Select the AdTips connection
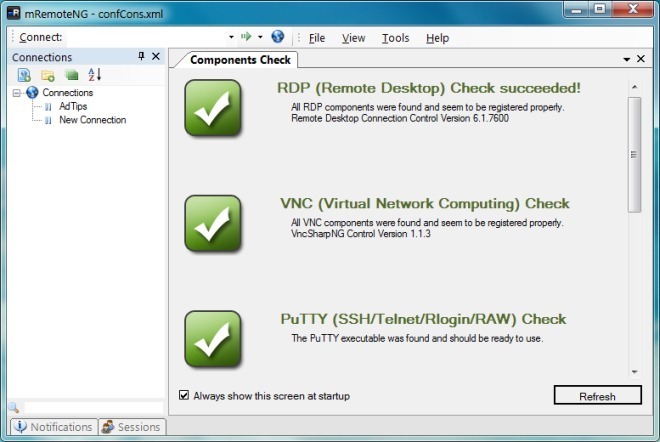The height and width of the screenshot is (442, 660). click(73, 107)
